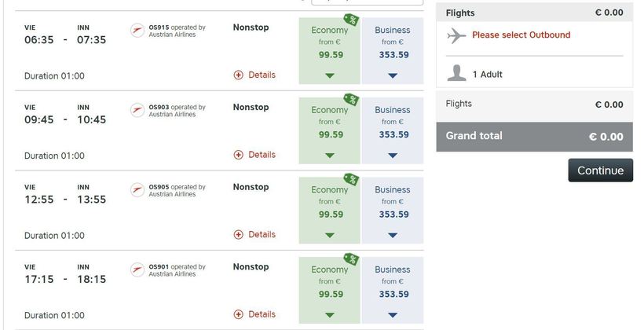Click the Continue button

[601, 170]
